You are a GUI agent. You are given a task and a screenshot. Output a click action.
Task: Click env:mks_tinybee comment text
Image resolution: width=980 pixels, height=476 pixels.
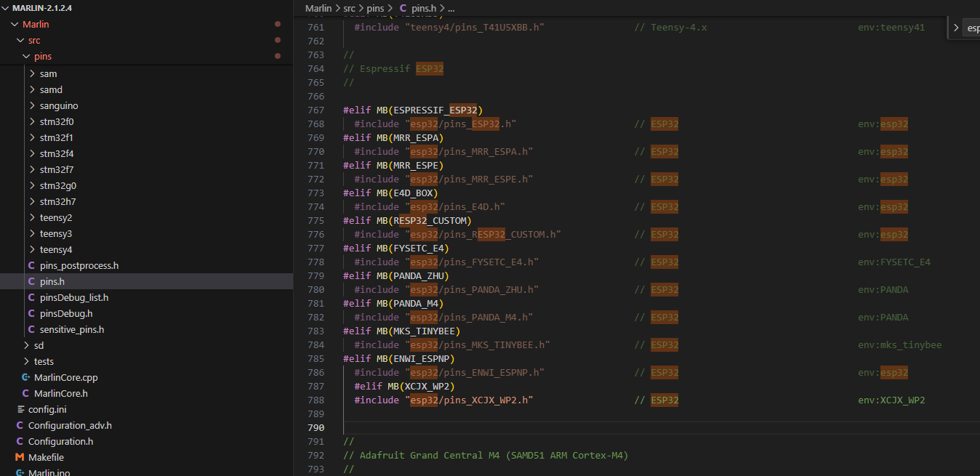tap(900, 344)
